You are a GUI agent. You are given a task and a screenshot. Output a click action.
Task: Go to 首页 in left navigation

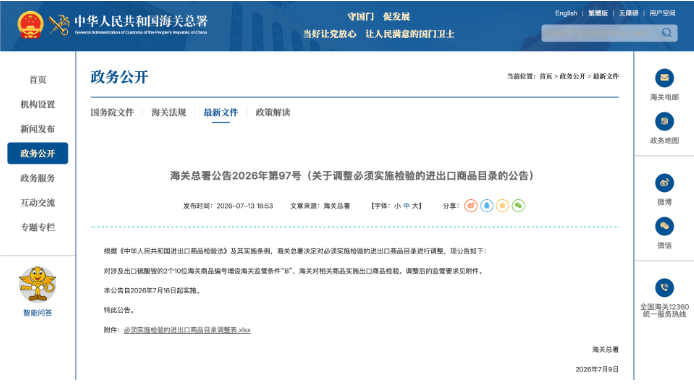(x=38, y=80)
